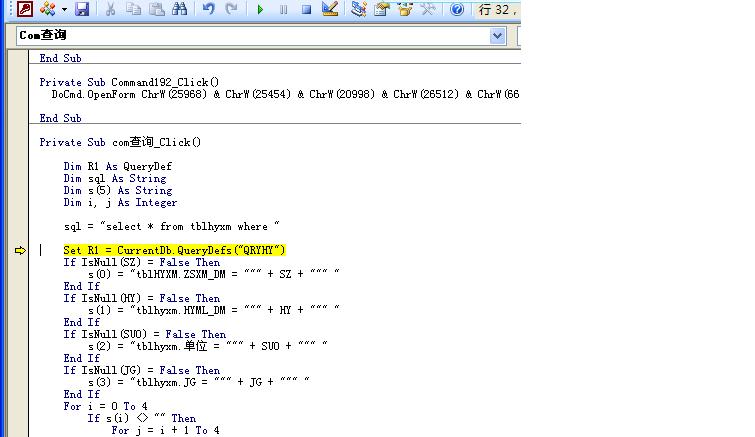The height and width of the screenshot is (437, 755).
Task: Click the s(1) = tblhyxm.HYML_DM assignment line
Action: coord(213,310)
